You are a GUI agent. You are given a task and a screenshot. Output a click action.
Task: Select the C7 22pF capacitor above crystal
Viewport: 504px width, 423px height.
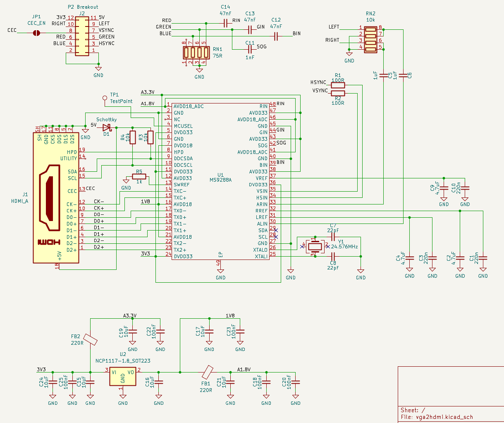333,237
